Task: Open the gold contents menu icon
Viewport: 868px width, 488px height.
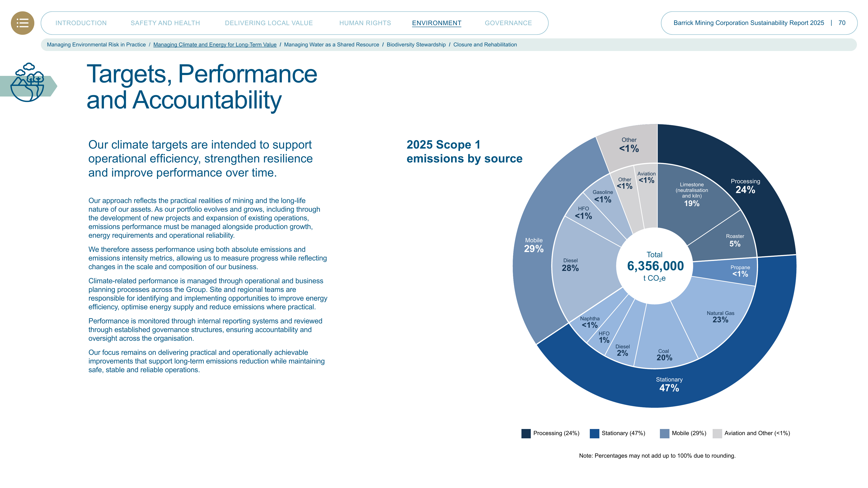Action: [x=23, y=23]
